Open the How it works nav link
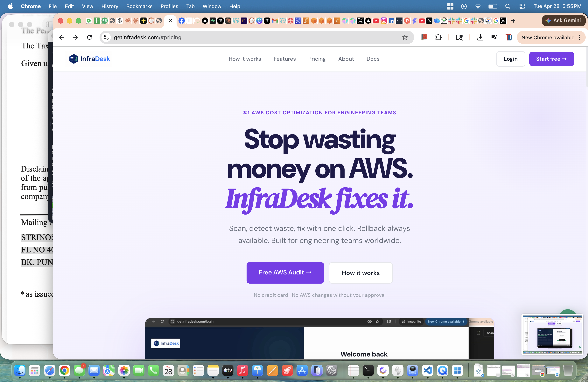The width and height of the screenshot is (588, 382). click(245, 59)
